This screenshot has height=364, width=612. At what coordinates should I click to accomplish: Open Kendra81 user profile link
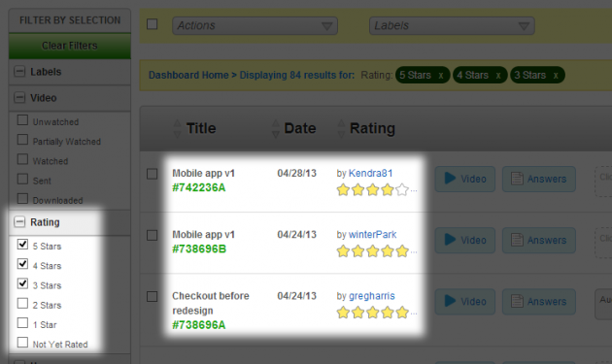pos(370,173)
